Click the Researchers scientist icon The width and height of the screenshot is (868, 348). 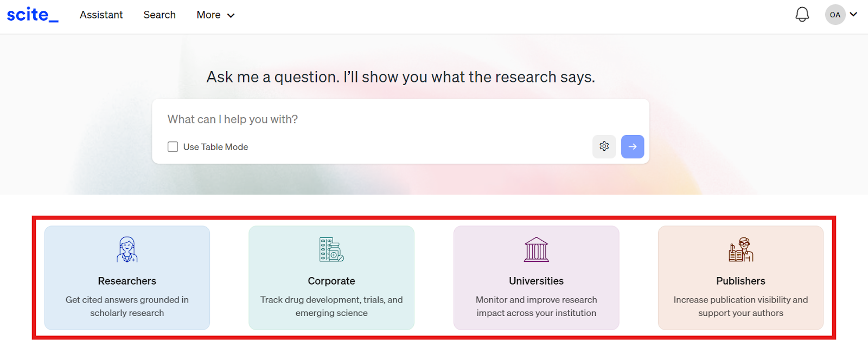[127, 249]
